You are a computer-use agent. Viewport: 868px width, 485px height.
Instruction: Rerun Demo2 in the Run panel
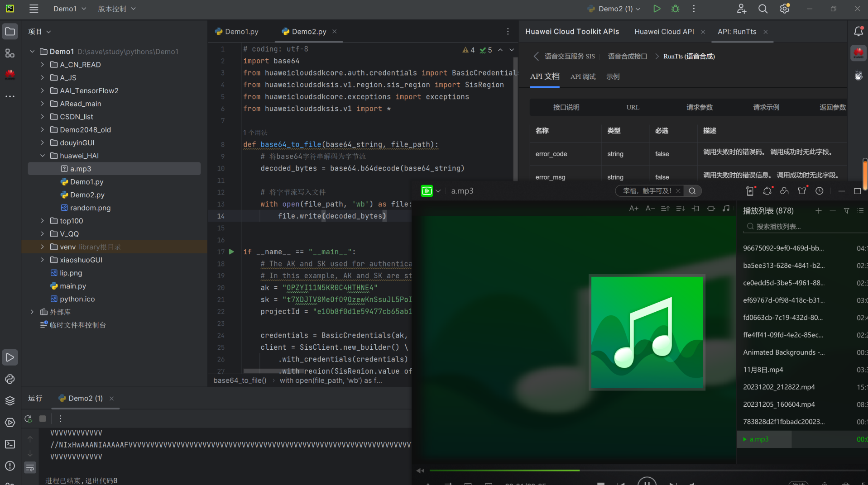pos(28,418)
